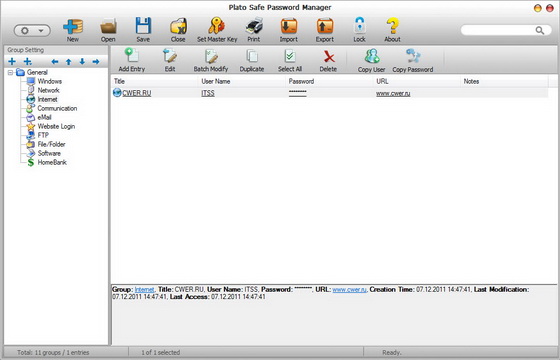Move group down with down arrow
Screen dimensions: 560x360
[82, 62]
